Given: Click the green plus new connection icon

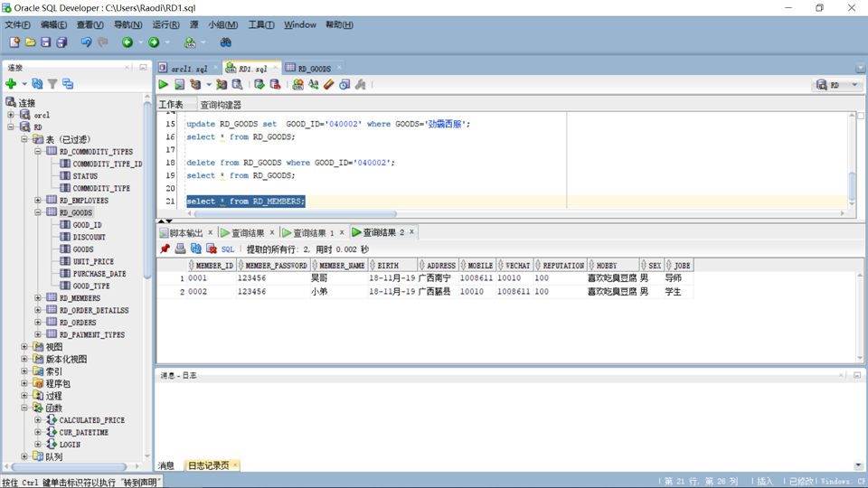Looking at the screenshot, I should [11, 84].
